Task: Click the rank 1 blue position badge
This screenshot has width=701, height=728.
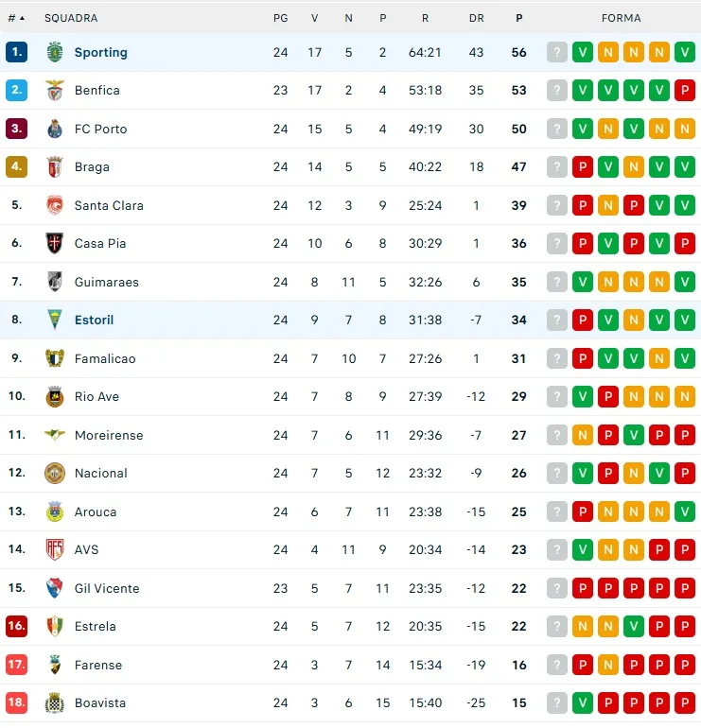Action: pyautogui.click(x=16, y=52)
